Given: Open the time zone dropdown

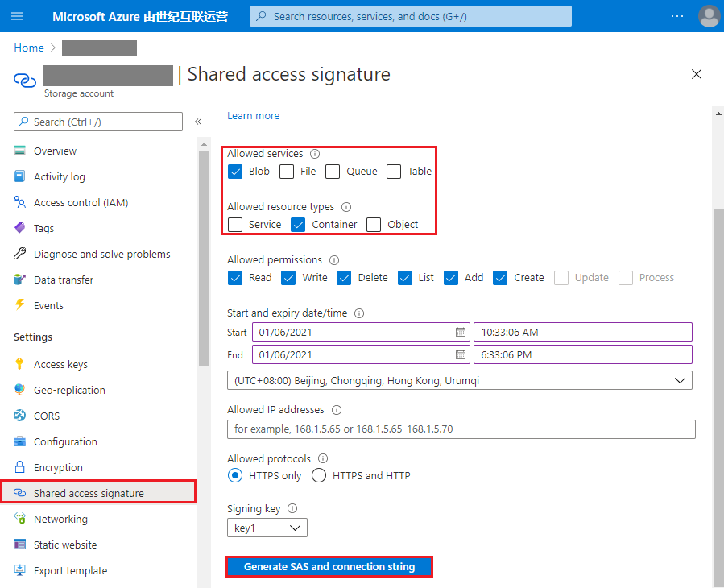Looking at the screenshot, I should 459,381.
